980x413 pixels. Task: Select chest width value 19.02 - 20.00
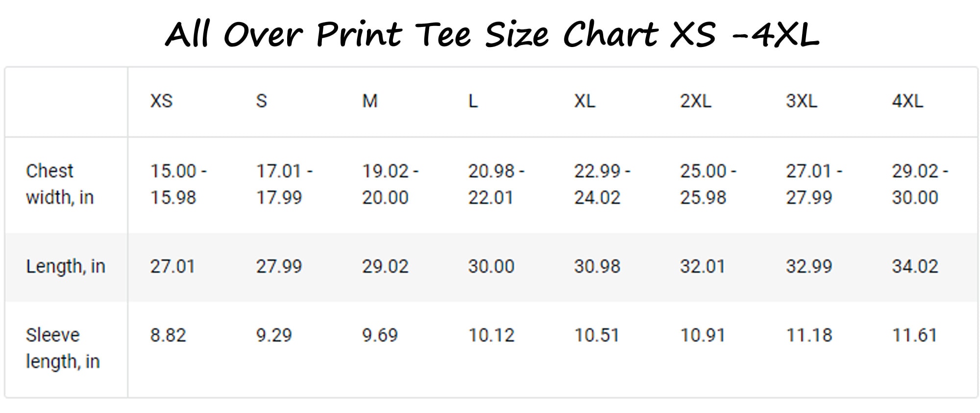click(391, 184)
